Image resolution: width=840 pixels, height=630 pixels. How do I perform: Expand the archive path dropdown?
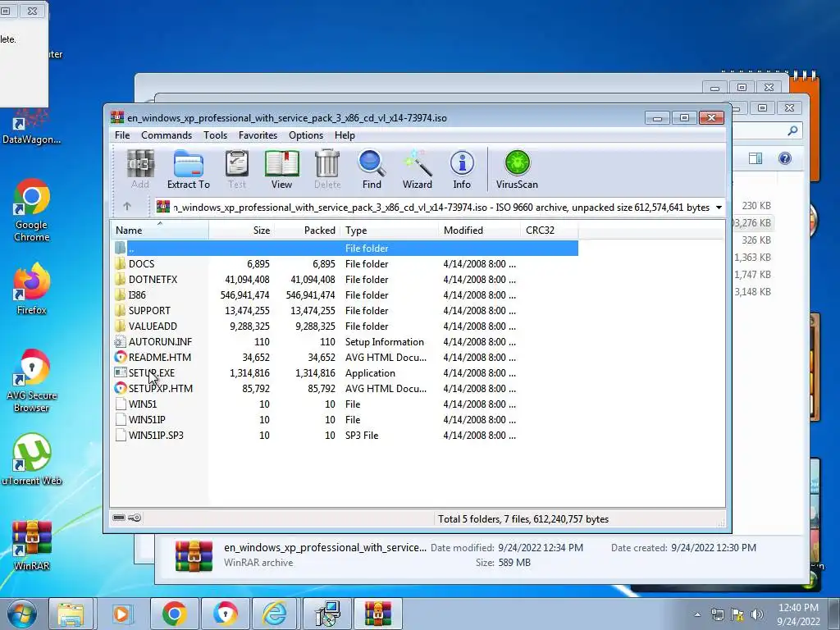[719, 208]
